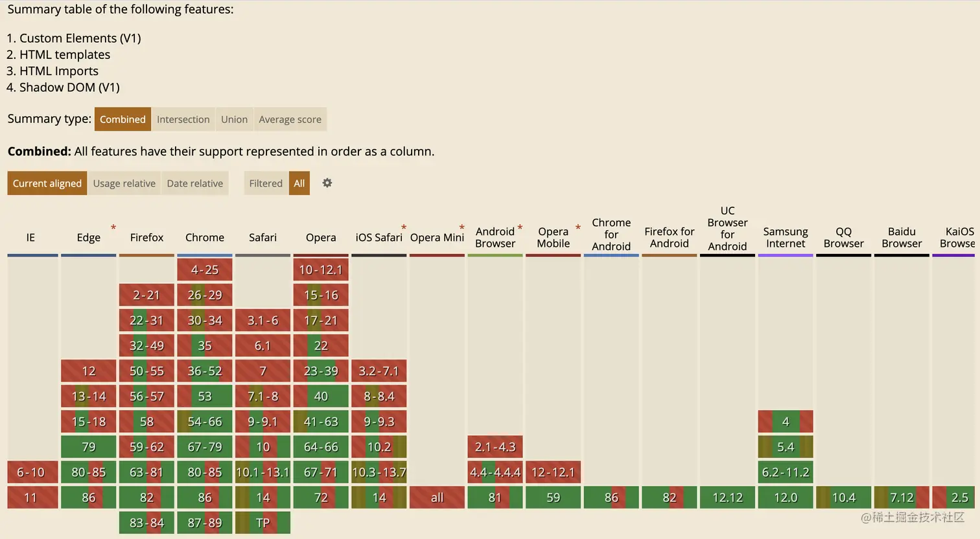
Task: Click the Safari 10.1-13.1 version cell
Action: coord(262,472)
